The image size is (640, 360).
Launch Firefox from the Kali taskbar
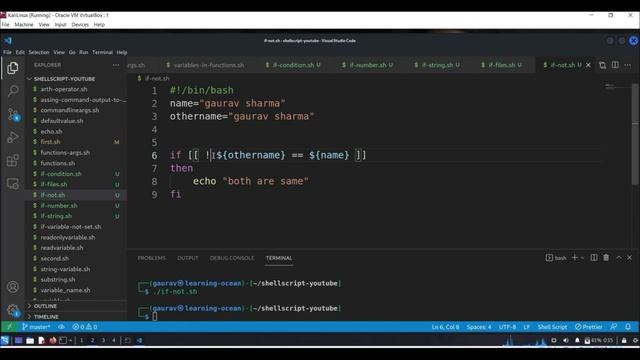pyautogui.click(x=53, y=340)
